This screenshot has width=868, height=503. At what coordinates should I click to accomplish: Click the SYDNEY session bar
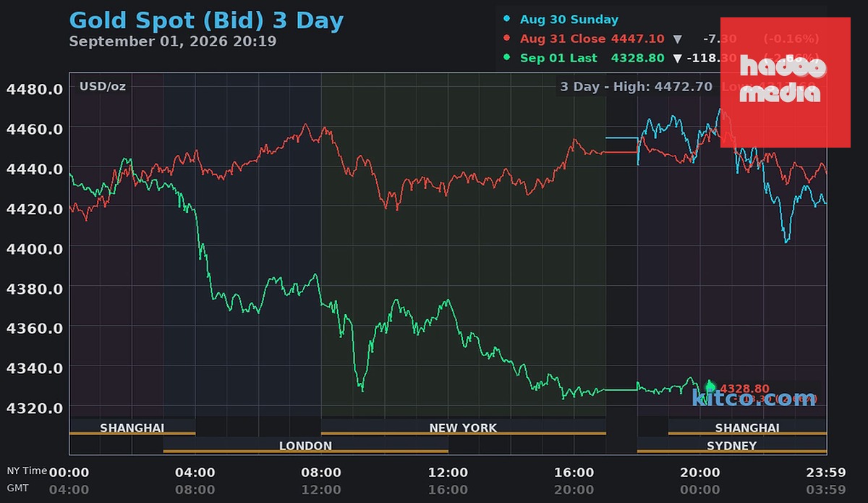pos(731,446)
